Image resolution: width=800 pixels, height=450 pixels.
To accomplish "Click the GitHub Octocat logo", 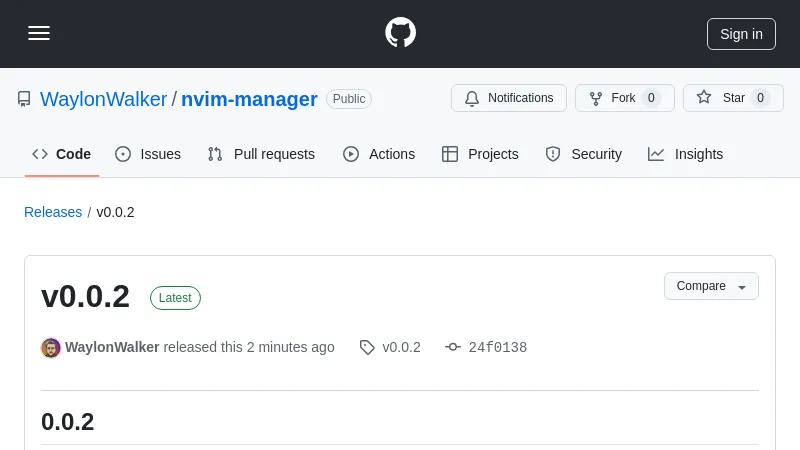I will [x=400, y=33].
